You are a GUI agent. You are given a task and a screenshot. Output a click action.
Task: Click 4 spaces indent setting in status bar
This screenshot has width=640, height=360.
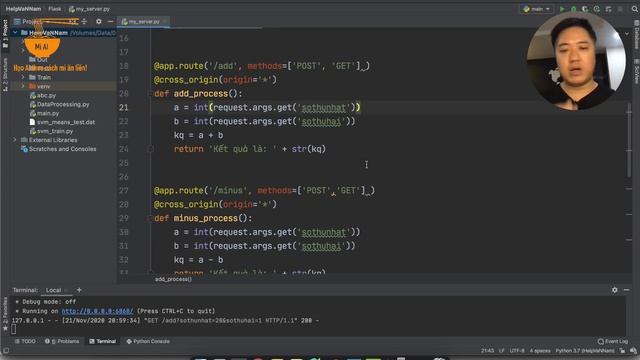click(540, 351)
